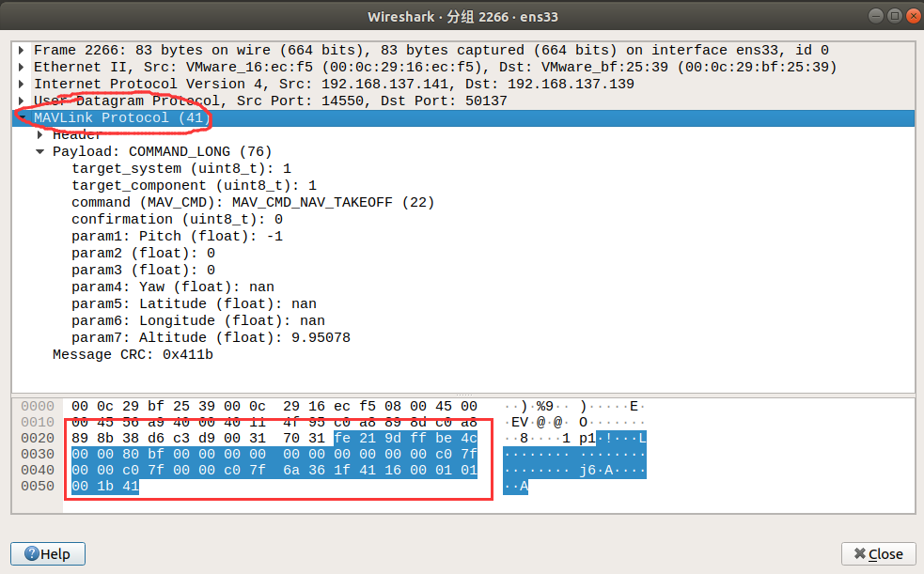924x574 pixels.
Task: Click the Help question mark icon
Action: click(x=32, y=554)
